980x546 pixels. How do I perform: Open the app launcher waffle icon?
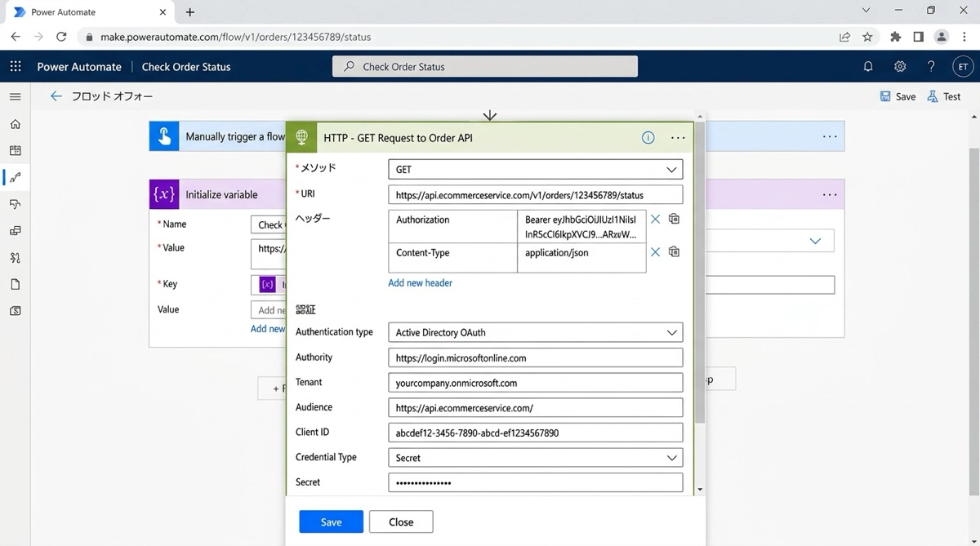tap(16, 67)
